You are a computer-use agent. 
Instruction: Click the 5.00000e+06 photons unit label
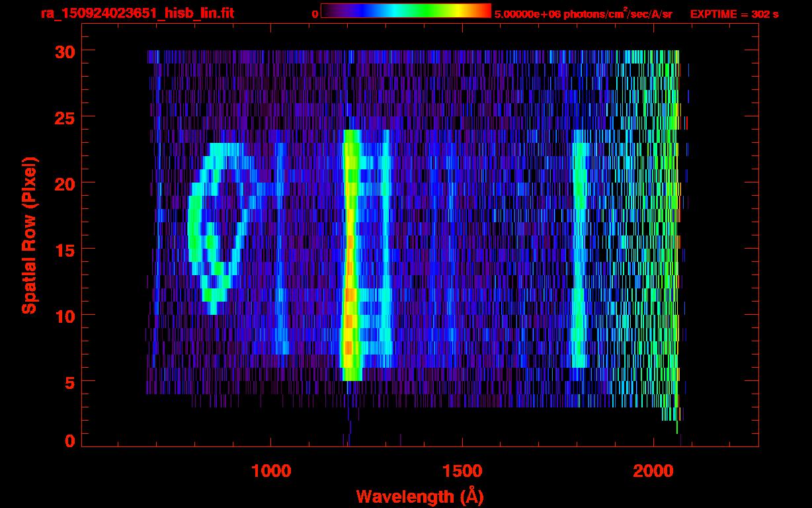click(x=583, y=13)
